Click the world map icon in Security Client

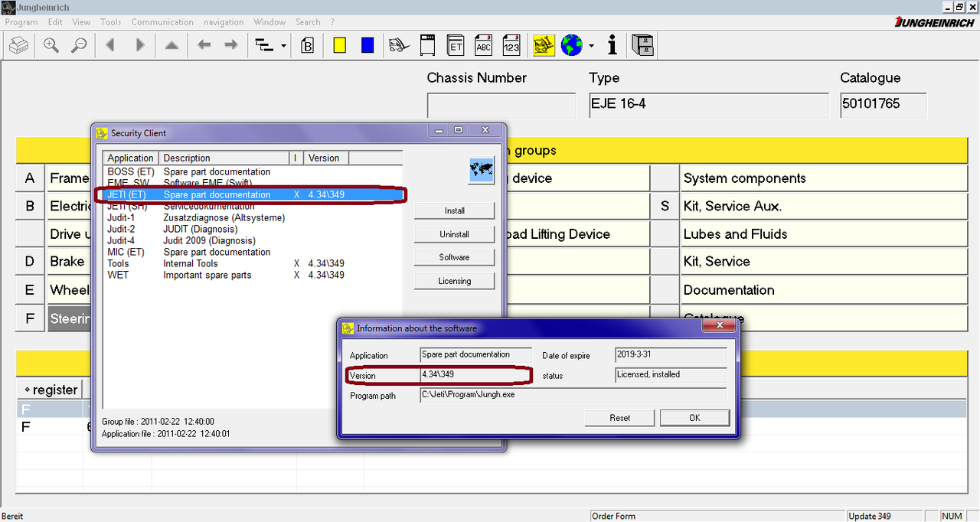[x=482, y=170]
